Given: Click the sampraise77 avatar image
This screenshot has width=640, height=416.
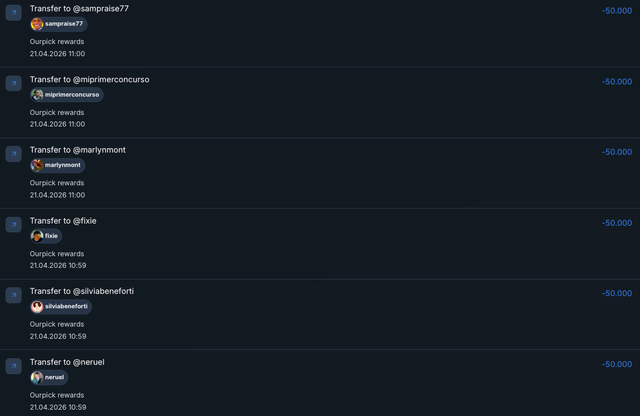Looking at the screenshot, I should pos(37,24).
